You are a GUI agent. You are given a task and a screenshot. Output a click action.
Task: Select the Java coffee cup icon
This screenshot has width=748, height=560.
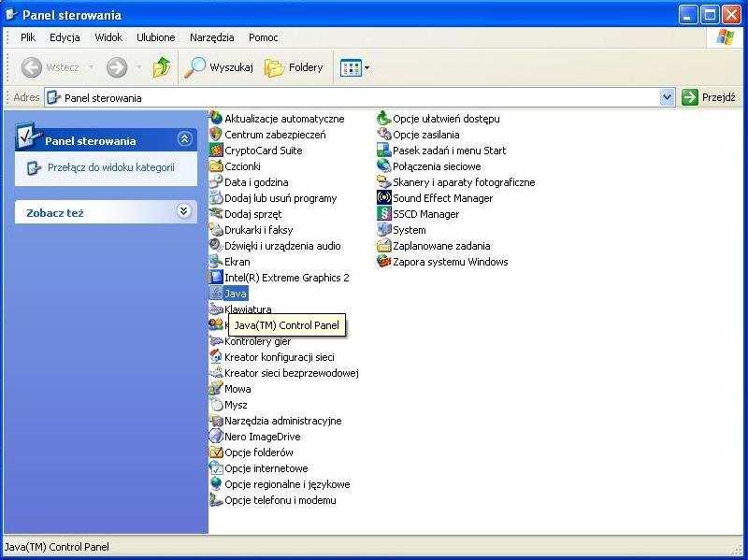tap(216, 294)
